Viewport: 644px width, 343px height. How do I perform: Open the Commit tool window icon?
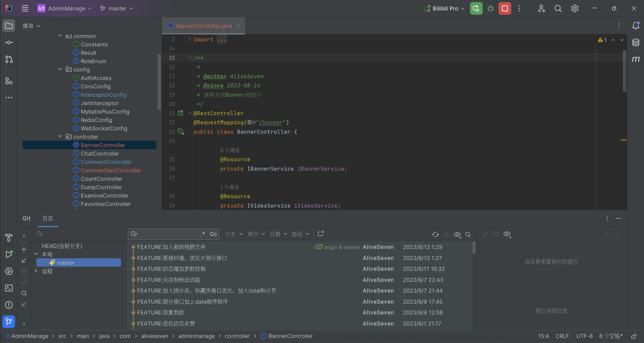coord(9,42)
